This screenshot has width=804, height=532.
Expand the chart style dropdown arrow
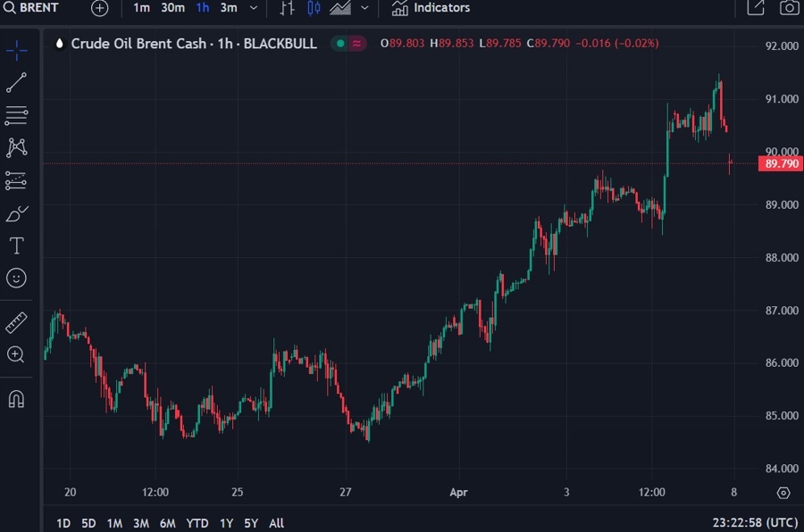tap(364, 8)
